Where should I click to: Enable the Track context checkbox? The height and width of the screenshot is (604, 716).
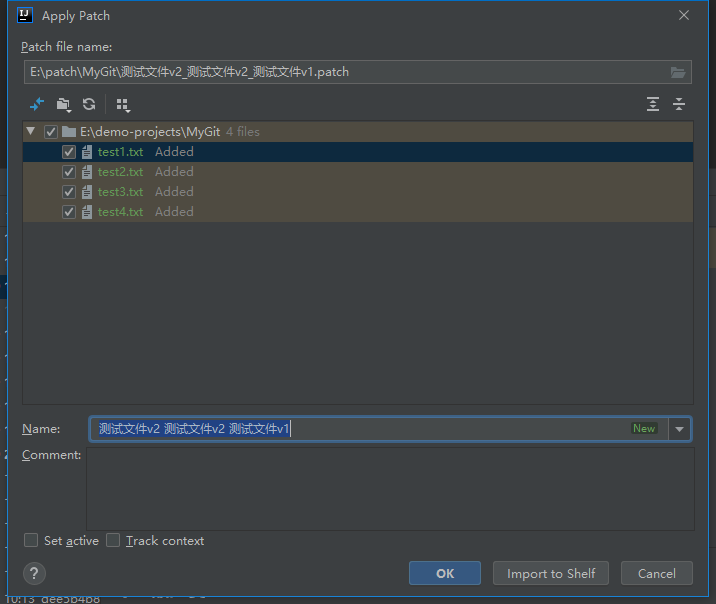pyautogui.click(x=113, y=541)
